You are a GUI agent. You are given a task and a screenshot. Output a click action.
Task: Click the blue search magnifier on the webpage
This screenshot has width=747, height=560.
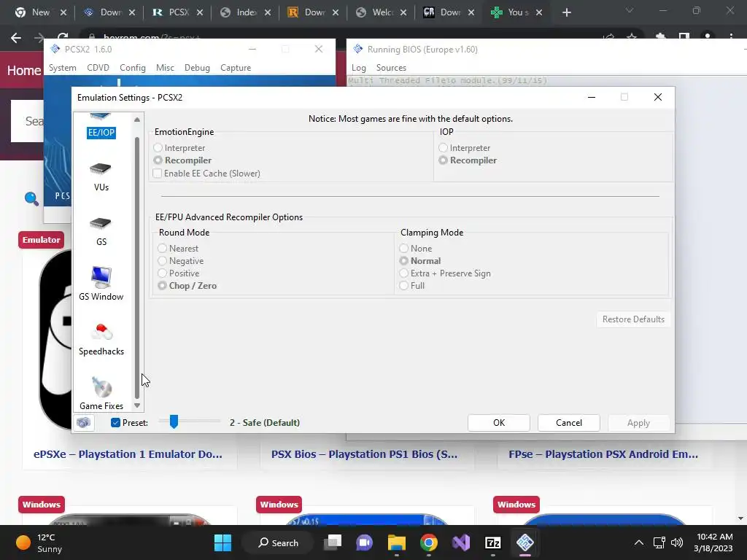(x=31, y=198)
